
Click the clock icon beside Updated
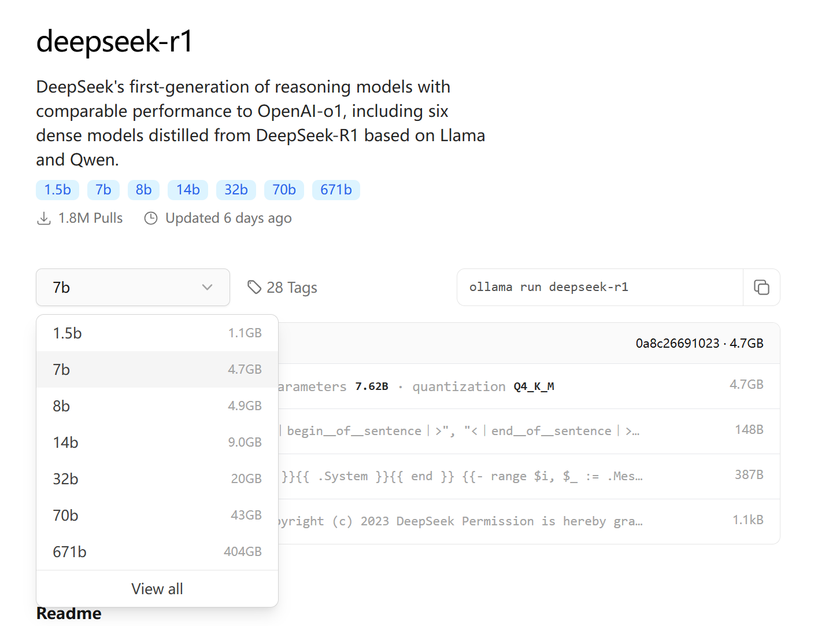[x=151, y=218]
